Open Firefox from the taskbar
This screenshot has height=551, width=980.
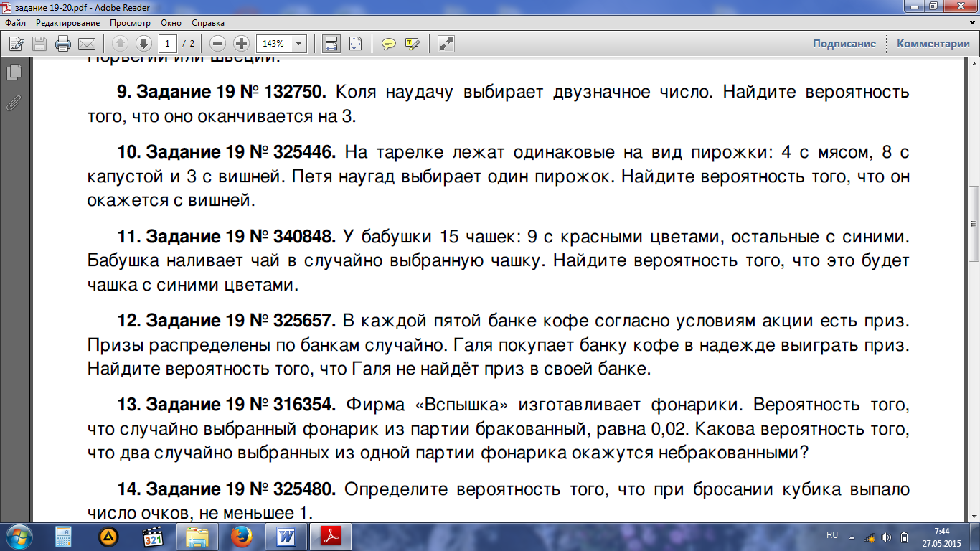coord(242,537)
